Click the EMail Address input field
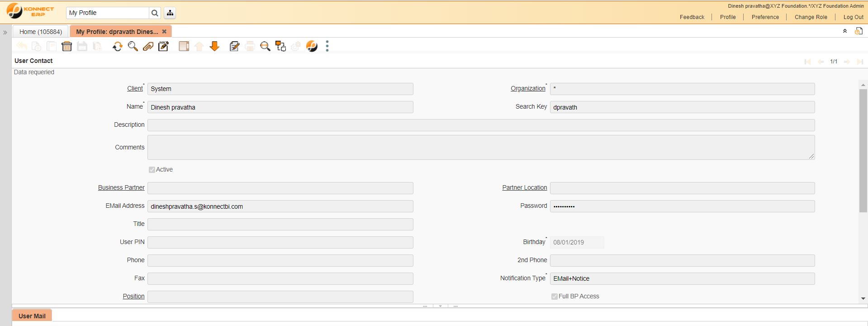868x326 pixels. [280, 206]
